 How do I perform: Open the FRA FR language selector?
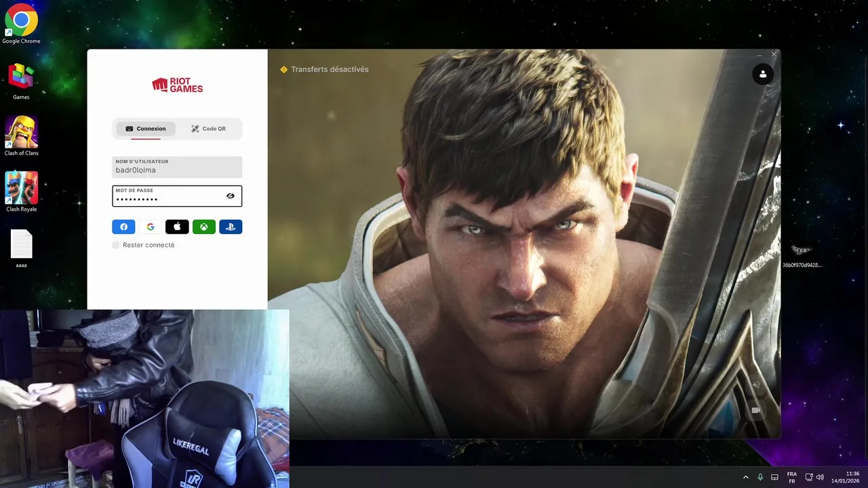792,477
